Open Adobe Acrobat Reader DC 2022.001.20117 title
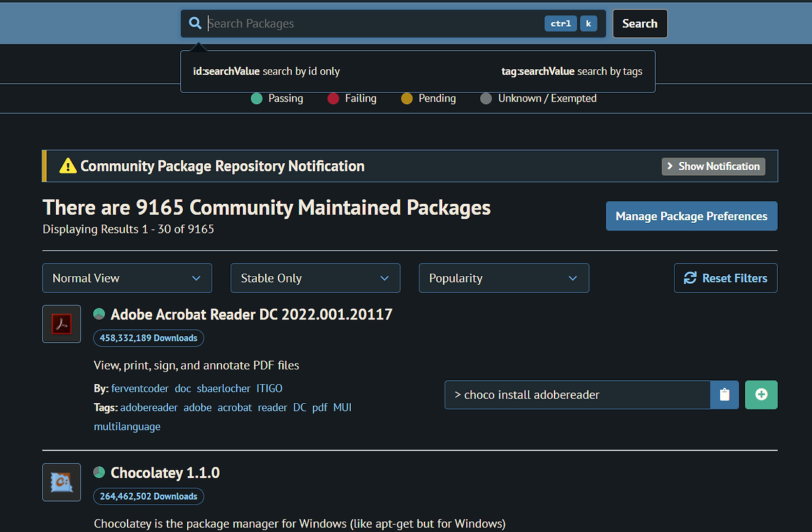 [251, 314]
